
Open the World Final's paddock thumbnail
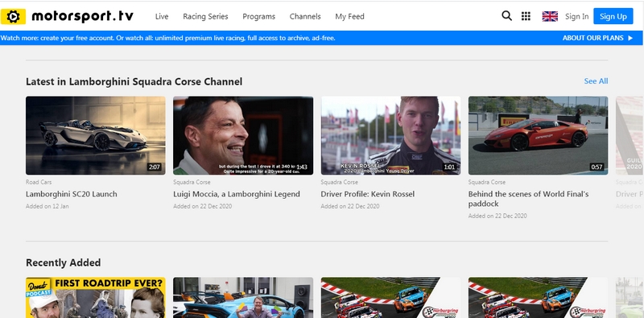(538, 135)
